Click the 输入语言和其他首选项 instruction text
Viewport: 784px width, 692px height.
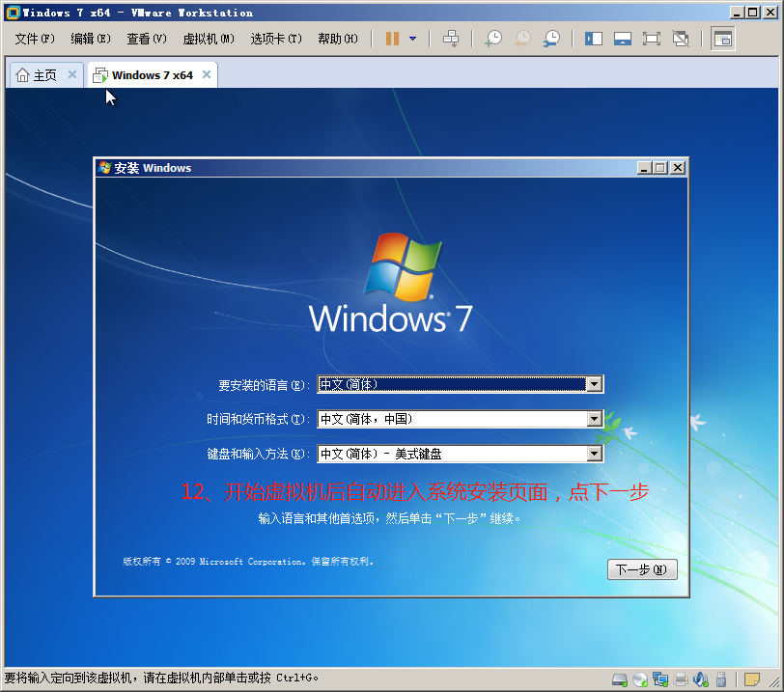pyautogui.click(x=390, y=518)
